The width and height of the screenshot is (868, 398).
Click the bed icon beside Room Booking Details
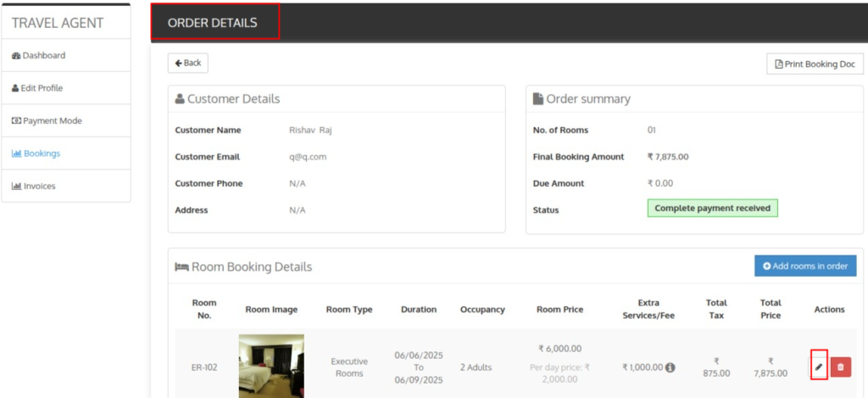[x=181, y=267]
